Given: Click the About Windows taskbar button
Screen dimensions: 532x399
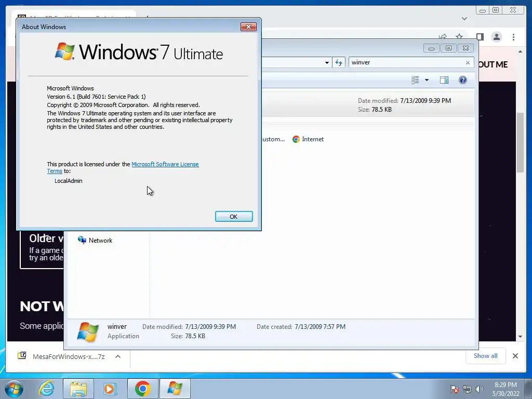Looking at the screenshot, I should (x=175, y=389).
